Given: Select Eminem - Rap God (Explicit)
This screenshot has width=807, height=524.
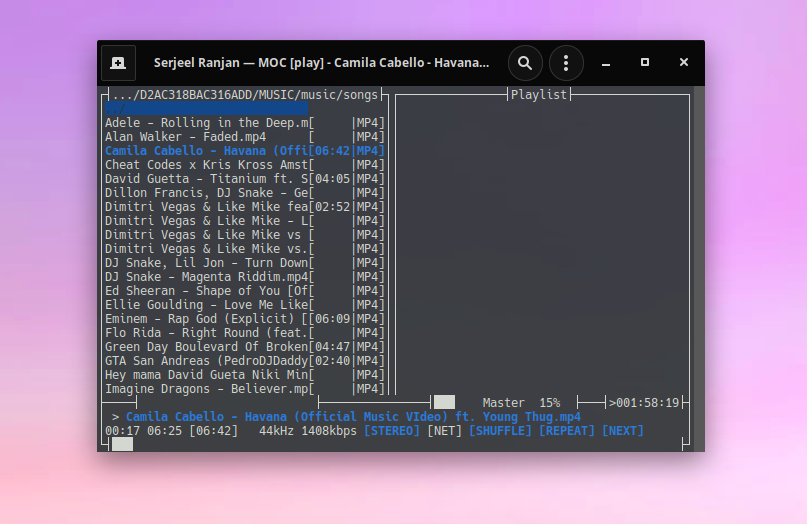Looking at the screenshot, I should click(x=244, y=319).
